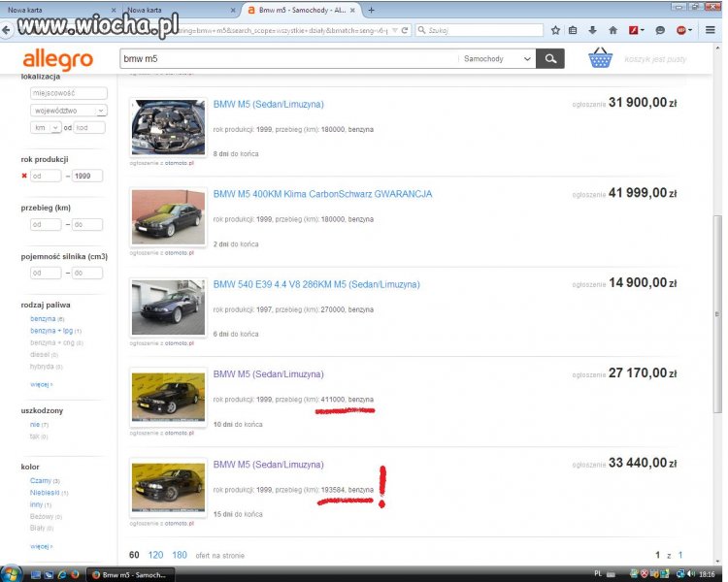
Task: Open BMW M5 listing with 411000 km
Action: tap(268, 374)
